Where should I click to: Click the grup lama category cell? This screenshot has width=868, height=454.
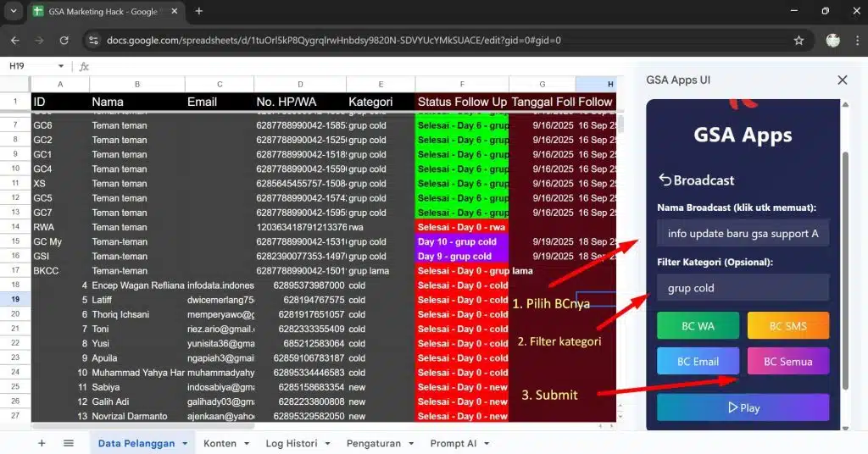tap(381, 271)
